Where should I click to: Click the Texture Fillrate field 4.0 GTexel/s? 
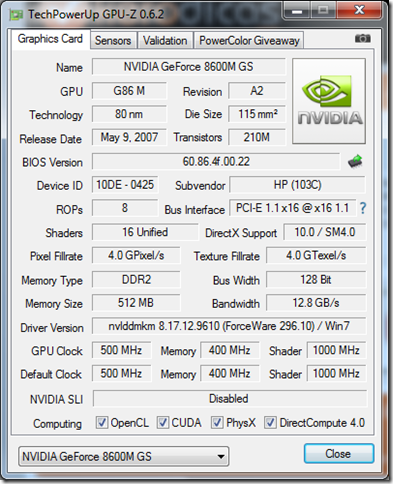316,255
